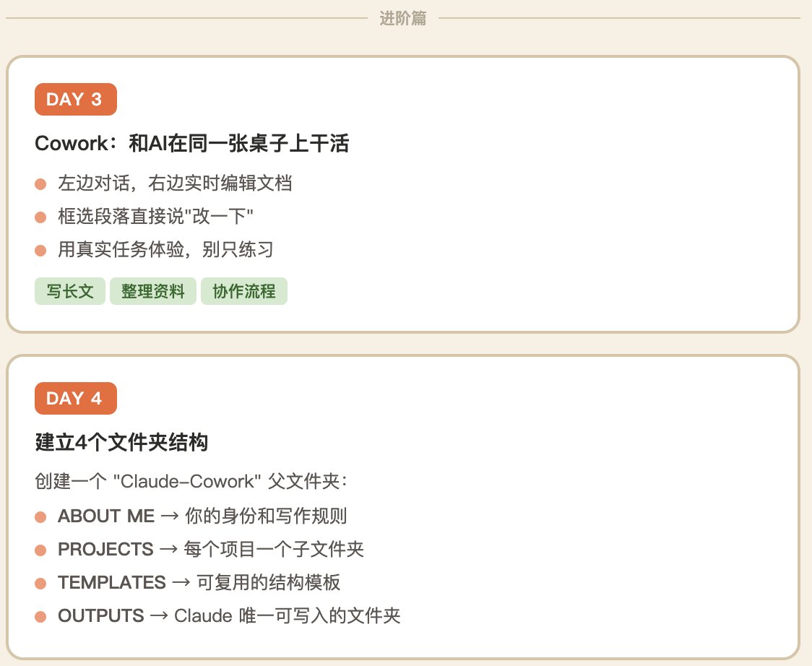Click the bullet dot beside ABOUT ME
The image size is (812, 666).
(40, 517)
